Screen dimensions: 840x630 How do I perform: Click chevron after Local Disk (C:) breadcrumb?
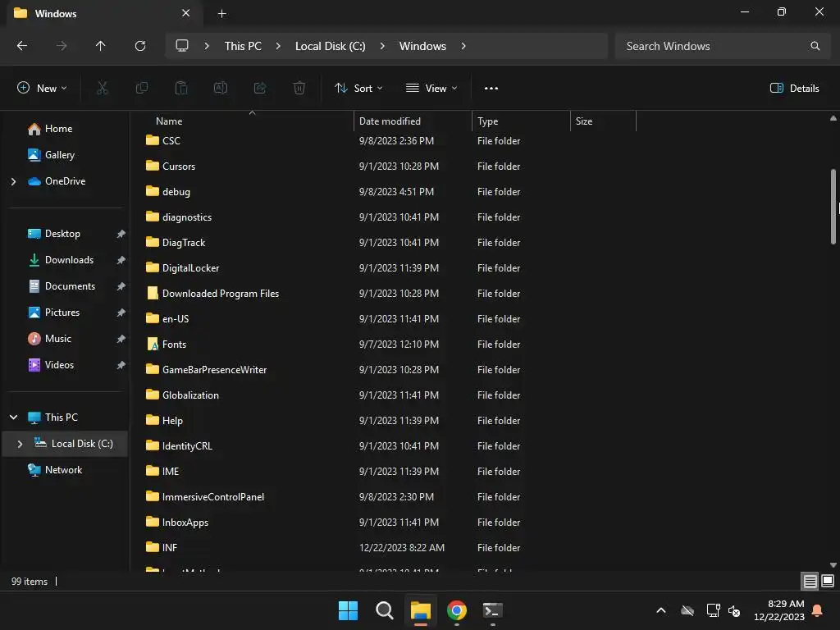point(382,46)
